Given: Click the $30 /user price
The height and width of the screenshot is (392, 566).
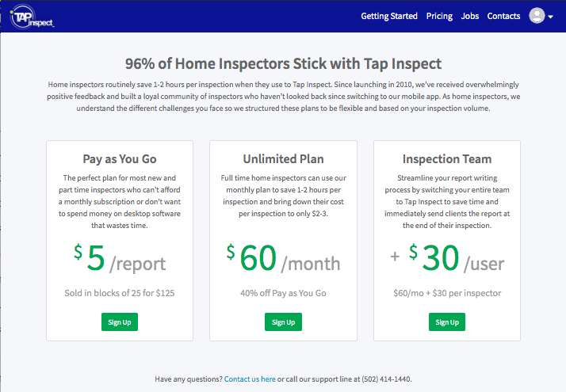Looking at the screenshot, I should [x=457, y=258].
